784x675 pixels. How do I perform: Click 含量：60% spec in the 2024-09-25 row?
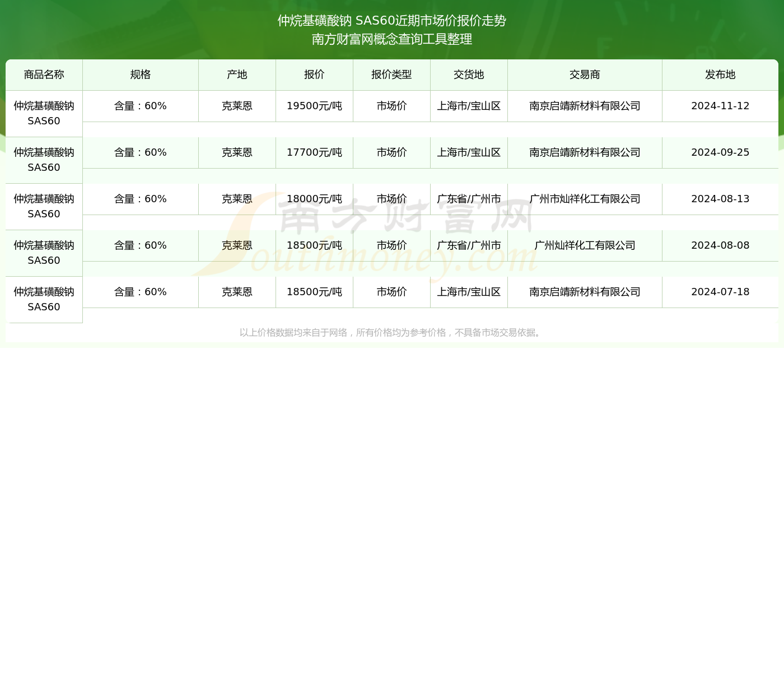[x=140, y=152]
